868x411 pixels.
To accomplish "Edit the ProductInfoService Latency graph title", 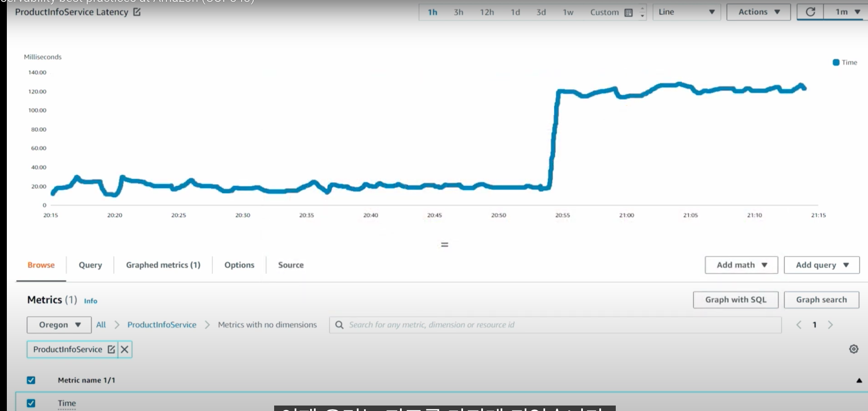I will (137, 12).
